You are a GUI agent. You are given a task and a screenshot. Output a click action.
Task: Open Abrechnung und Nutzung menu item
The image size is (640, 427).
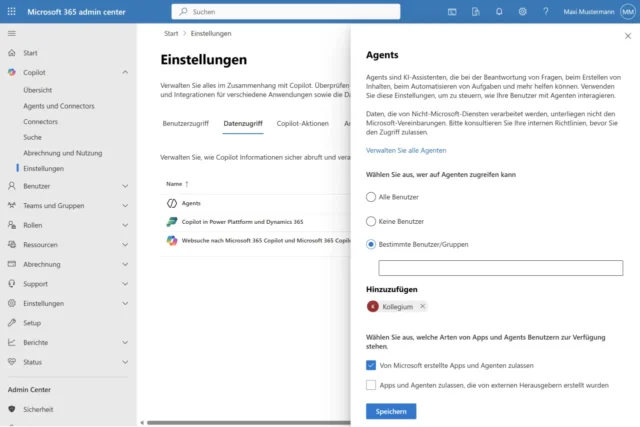[x=62, y=153]
